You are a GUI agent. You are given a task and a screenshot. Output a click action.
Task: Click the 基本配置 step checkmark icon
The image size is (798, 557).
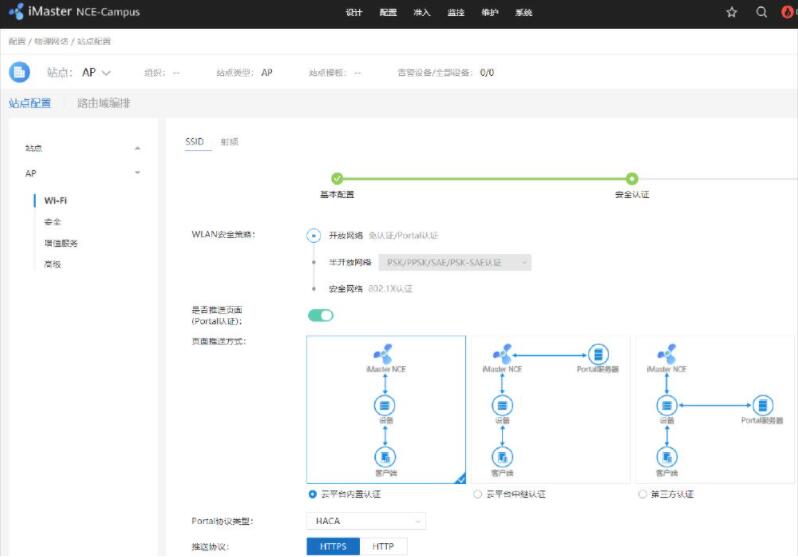coord(337,178)
